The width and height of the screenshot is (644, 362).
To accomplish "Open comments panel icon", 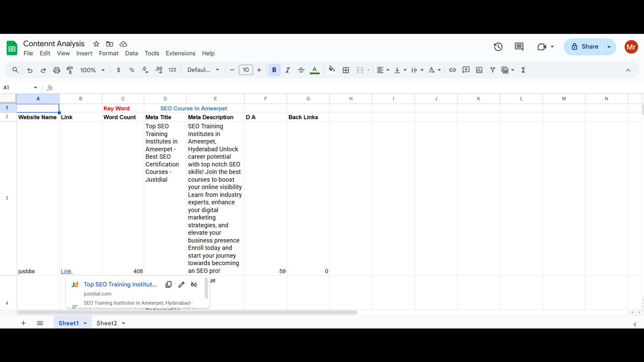I will pyautogui.click(x=519, y=47).
